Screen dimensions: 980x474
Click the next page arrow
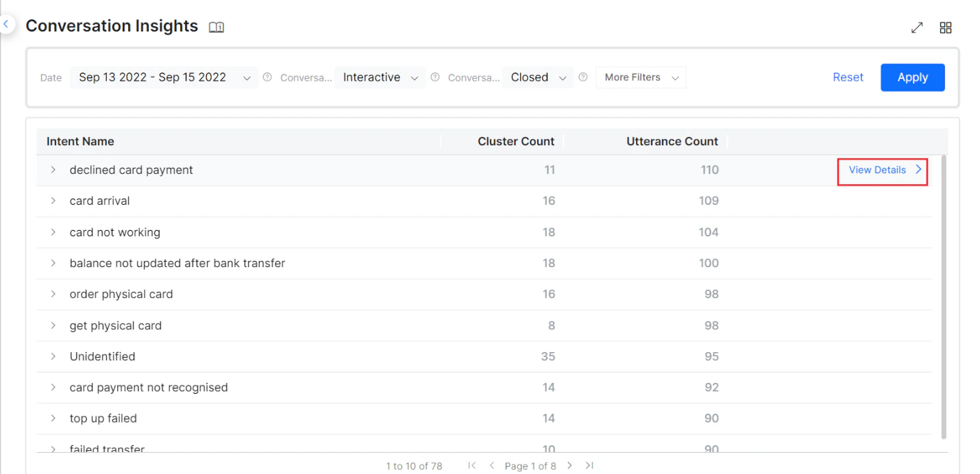tap(569, 465)
